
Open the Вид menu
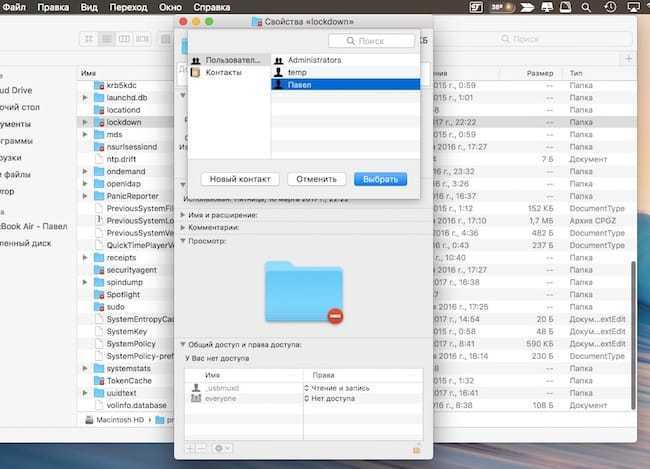click(x=89, y=7)
